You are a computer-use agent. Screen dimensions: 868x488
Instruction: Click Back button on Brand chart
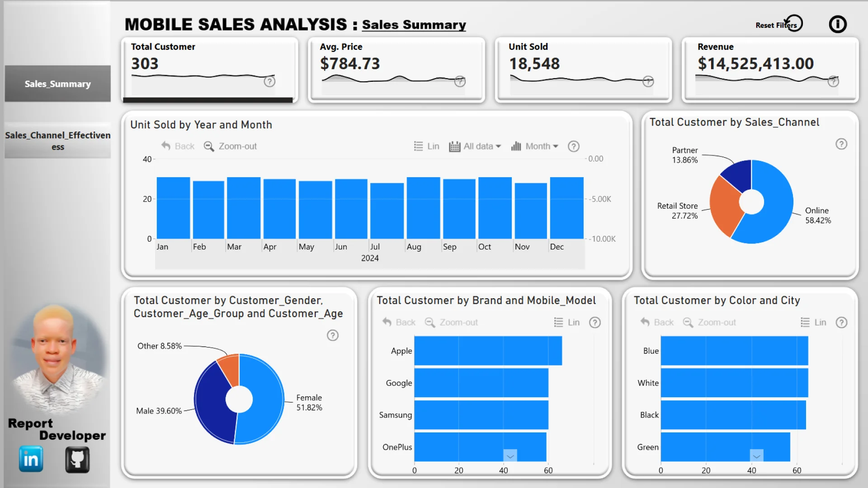[399, 323]
